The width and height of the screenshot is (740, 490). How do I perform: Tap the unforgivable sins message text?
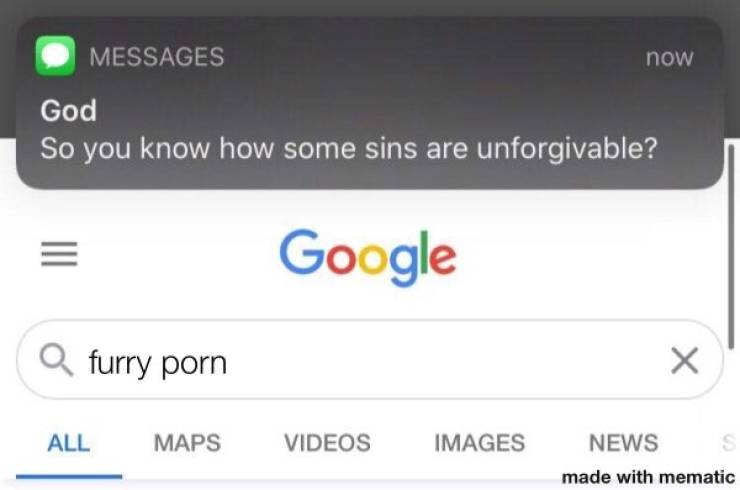click(349, 149)
